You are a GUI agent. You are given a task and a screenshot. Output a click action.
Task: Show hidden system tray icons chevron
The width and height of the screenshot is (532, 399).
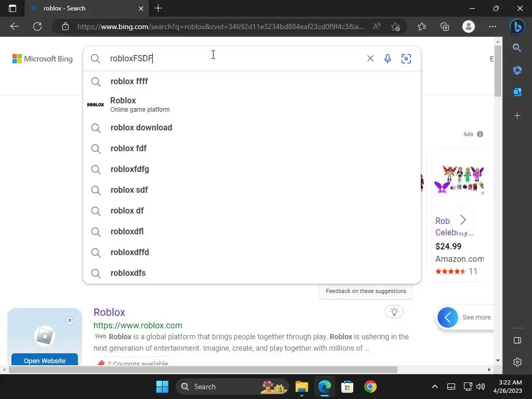click(434, 387)
